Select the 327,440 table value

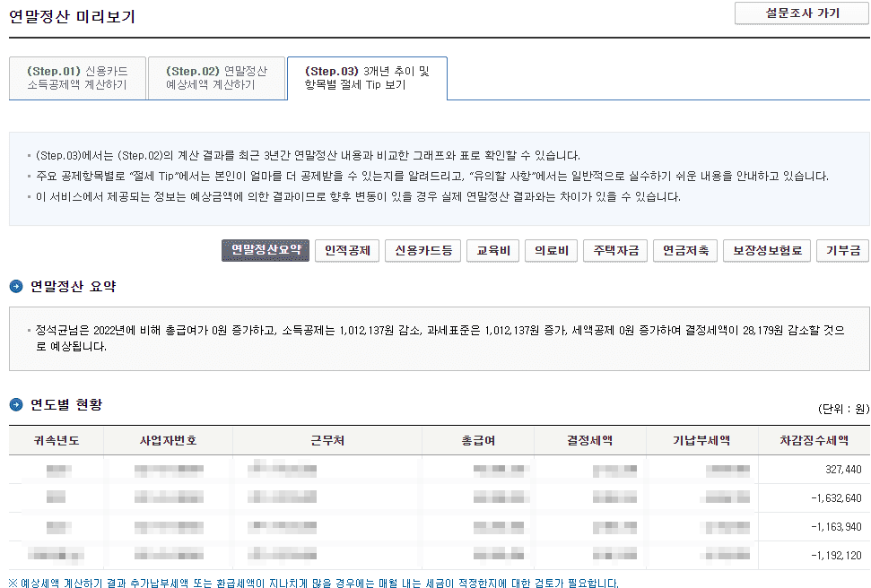click(843, 470)
